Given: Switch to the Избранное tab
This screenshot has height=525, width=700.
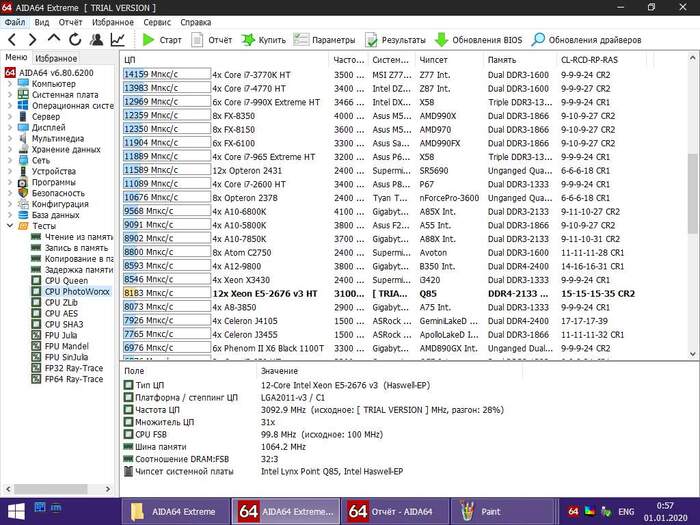Looking at the screenshot, I should [x=58, y=59].
